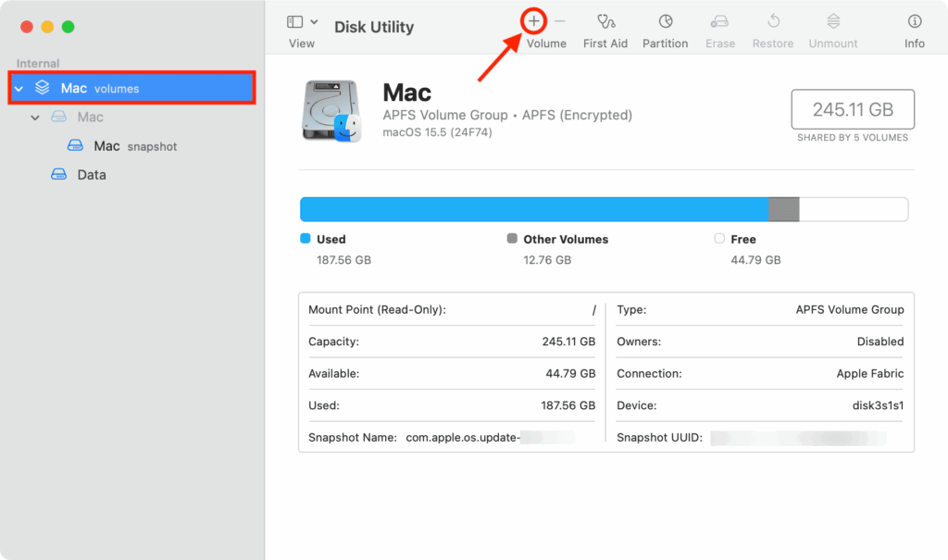Click the white Free legend swatch
The width and height of the screenshot is (948, 560).
[x=718, y=238]
